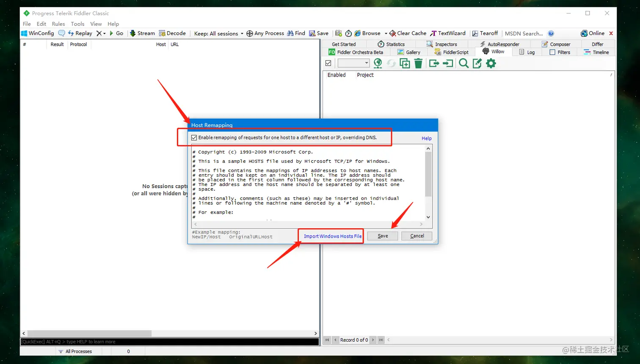
Task: Open the FiddlerScript tab
Action: [452, 52]
